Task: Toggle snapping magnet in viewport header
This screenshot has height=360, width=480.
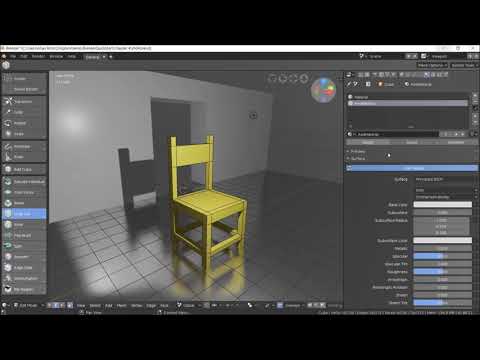Action: (x=206, y=305)
